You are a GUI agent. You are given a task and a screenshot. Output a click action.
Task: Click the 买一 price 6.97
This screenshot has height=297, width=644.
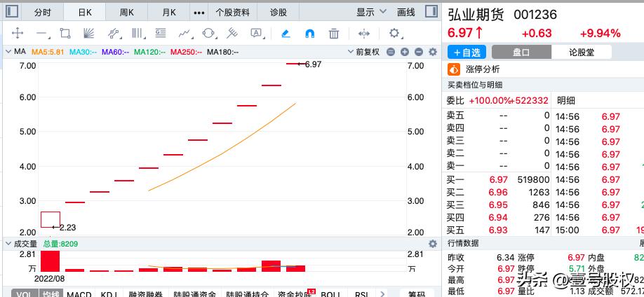[498, 180]
